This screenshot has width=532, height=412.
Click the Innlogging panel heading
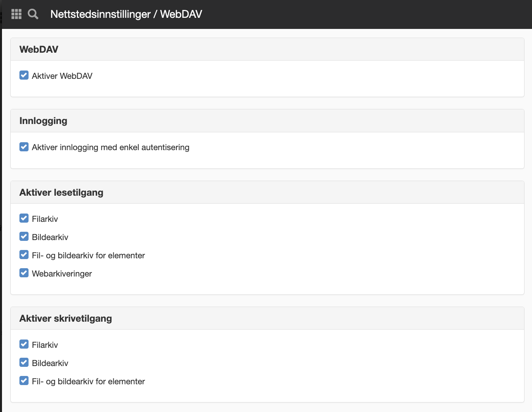43,121
